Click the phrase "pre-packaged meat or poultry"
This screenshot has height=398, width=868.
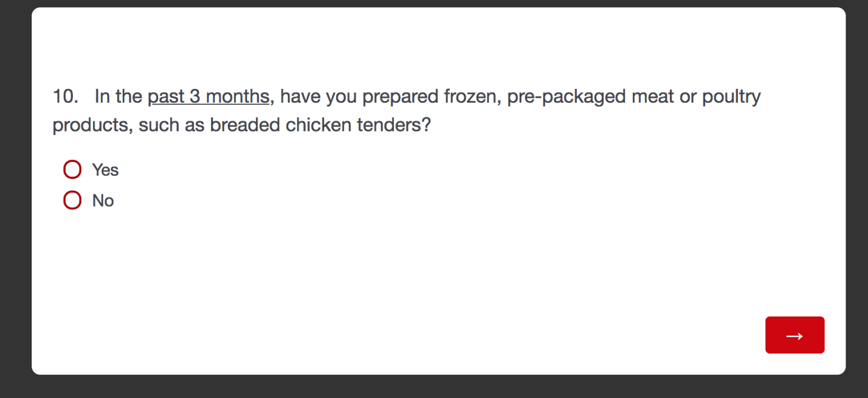633,97
